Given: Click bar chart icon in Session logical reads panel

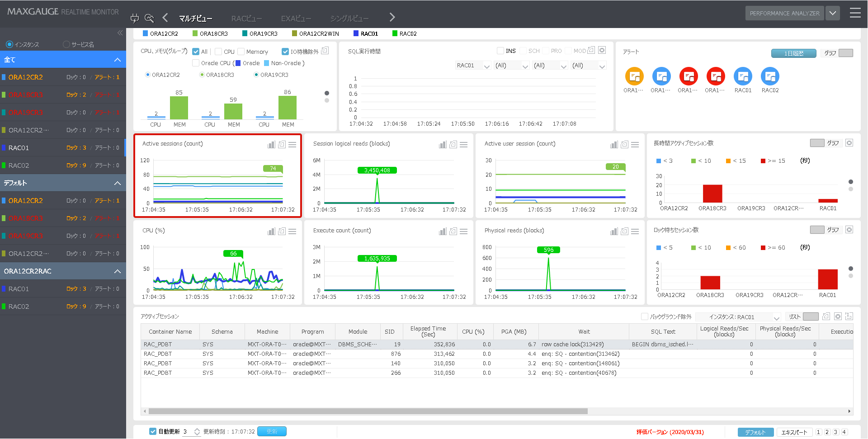Looking at the screenshot, I should tap(443, 144).
